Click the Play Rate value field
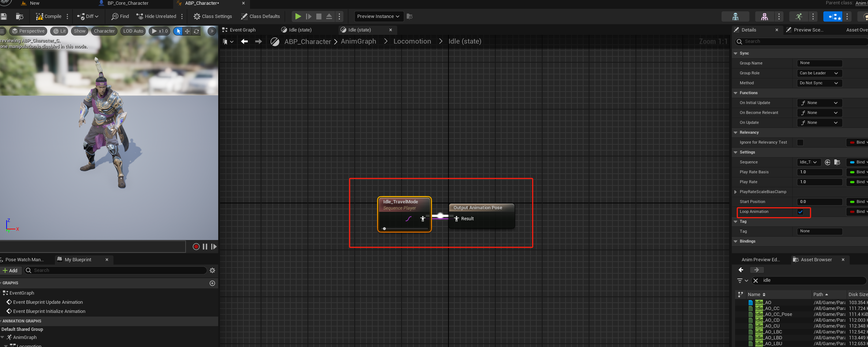Viewport: 868px width, 347px height. (x=820, y=182)
